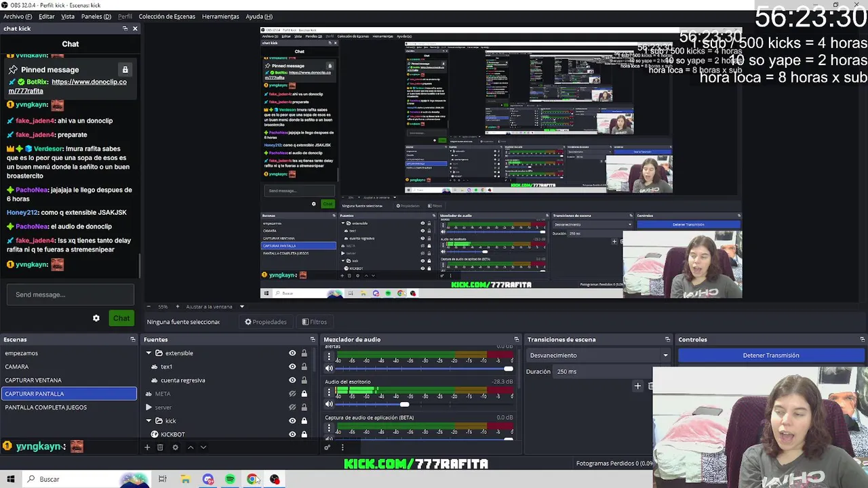Click the green Chat send button
868x488 pixels.
[121, 318]
